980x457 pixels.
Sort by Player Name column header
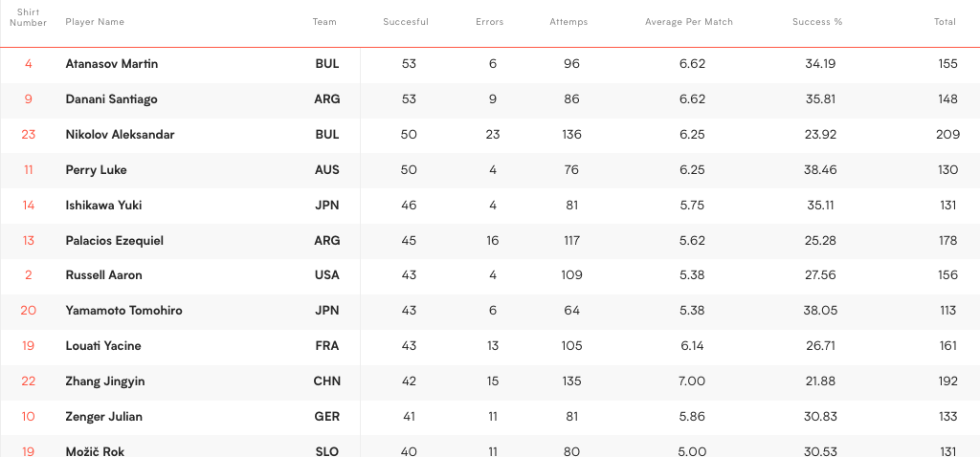click(x=95, y=22)
